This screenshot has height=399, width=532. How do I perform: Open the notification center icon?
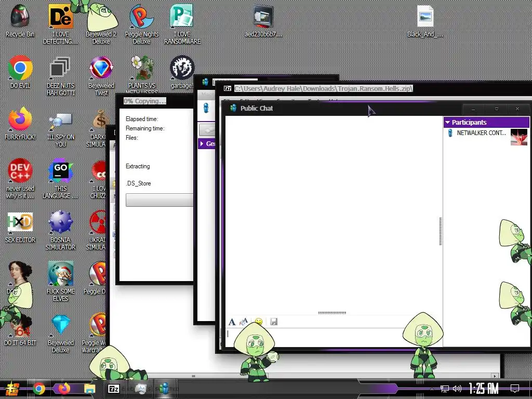tap(515, 388)
